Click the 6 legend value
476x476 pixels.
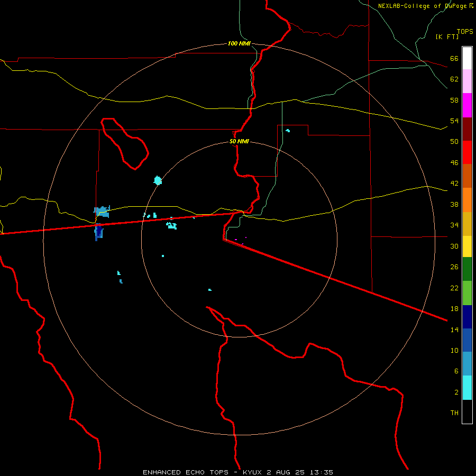[456, 371]
